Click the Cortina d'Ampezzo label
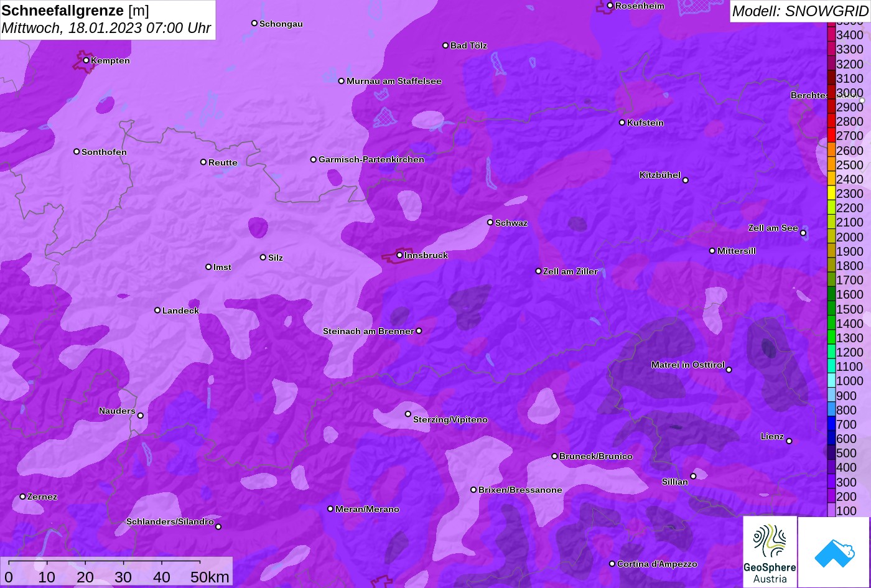Image resolution: width=871 pixels, height=588 pixels. [x=657, y=564]
